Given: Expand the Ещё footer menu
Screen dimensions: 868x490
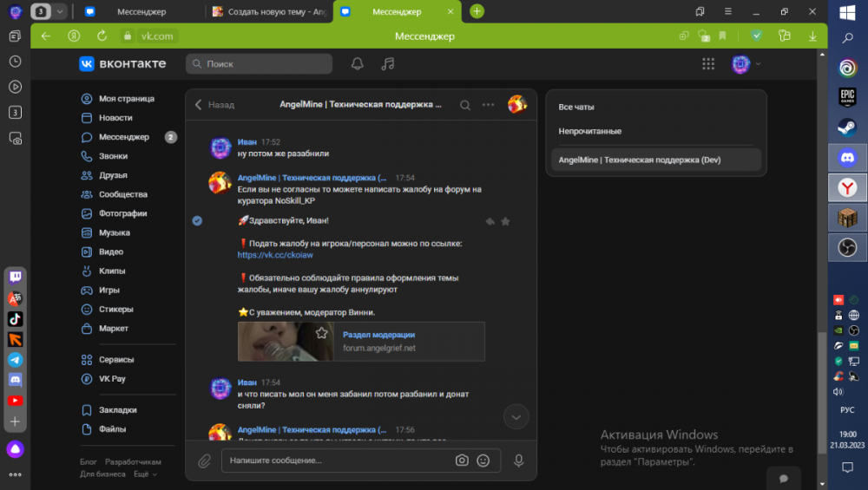Looking at the screenshot, I should [x=145, y=474].
